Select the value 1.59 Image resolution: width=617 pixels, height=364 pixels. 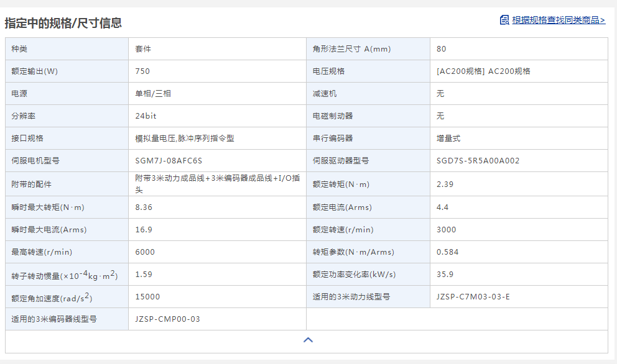pyautogui.click(x=144, y=275)
